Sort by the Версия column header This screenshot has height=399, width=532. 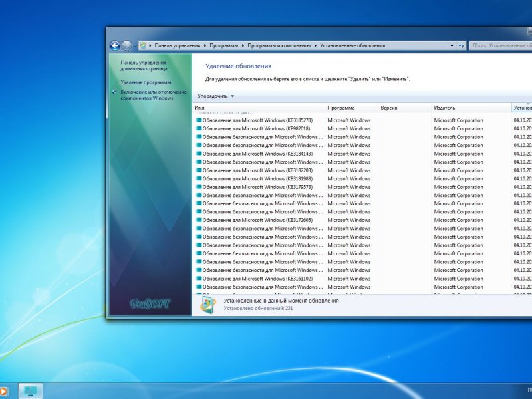(405, 108)
